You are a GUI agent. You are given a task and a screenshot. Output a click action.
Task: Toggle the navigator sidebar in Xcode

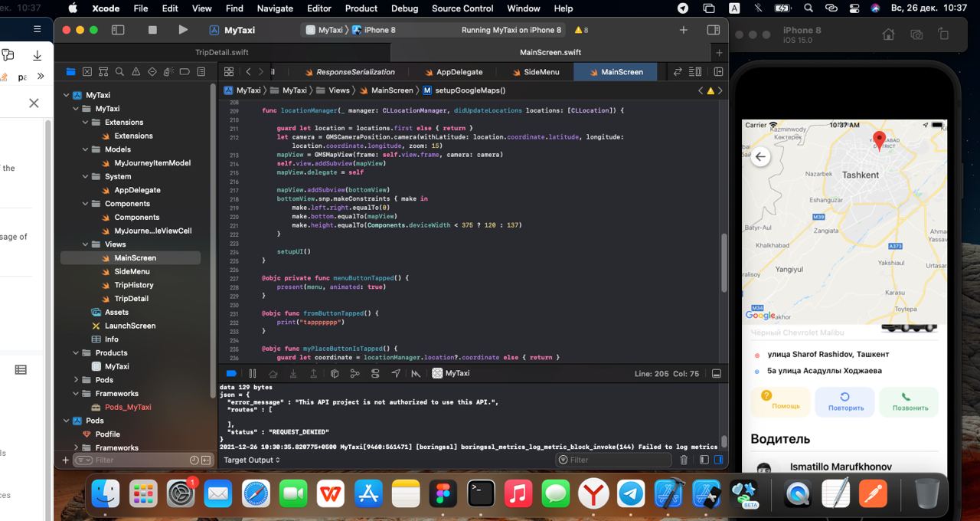118,30
